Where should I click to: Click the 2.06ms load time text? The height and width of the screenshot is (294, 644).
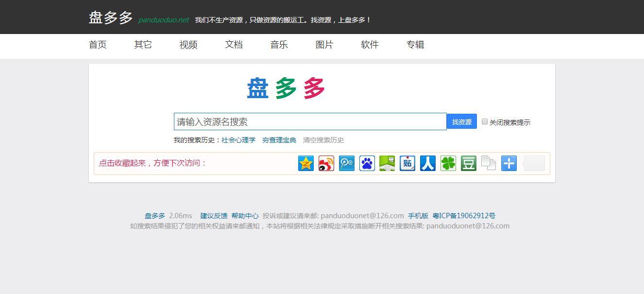(x=181, y=216)
